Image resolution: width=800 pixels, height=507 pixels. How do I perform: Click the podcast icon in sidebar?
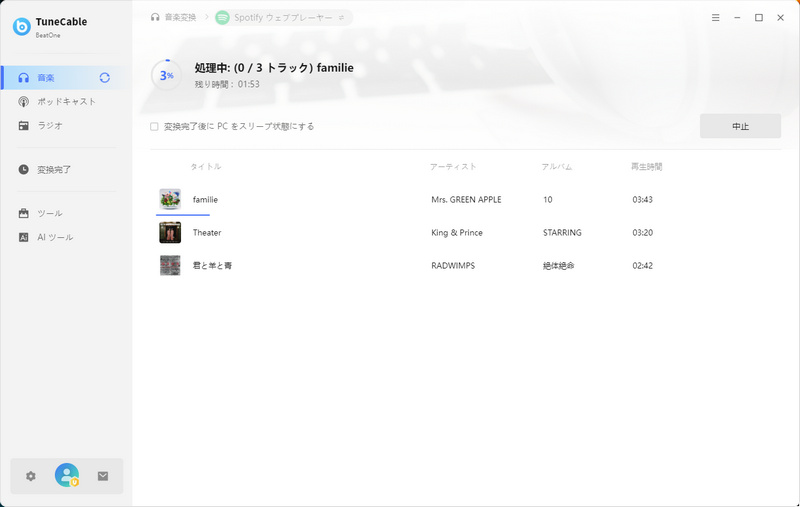(23, 102)
